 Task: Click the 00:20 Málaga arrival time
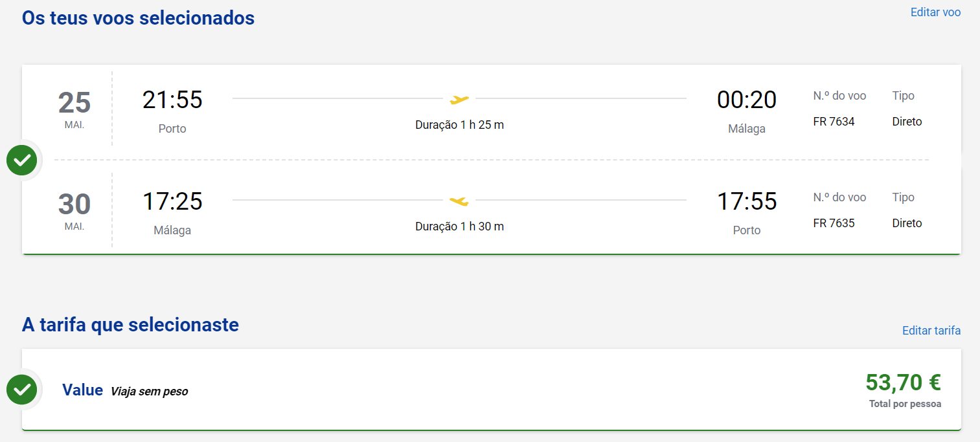(x=747, y=100)
